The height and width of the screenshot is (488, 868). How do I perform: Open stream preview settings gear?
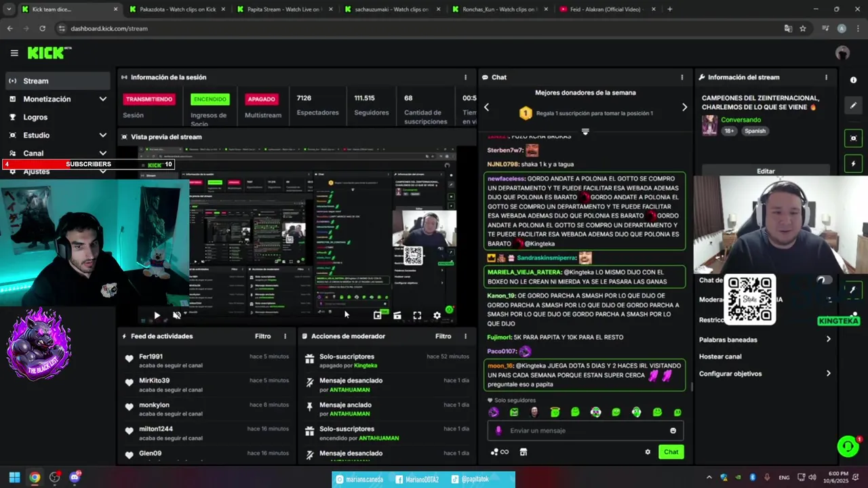coord(437,315)
